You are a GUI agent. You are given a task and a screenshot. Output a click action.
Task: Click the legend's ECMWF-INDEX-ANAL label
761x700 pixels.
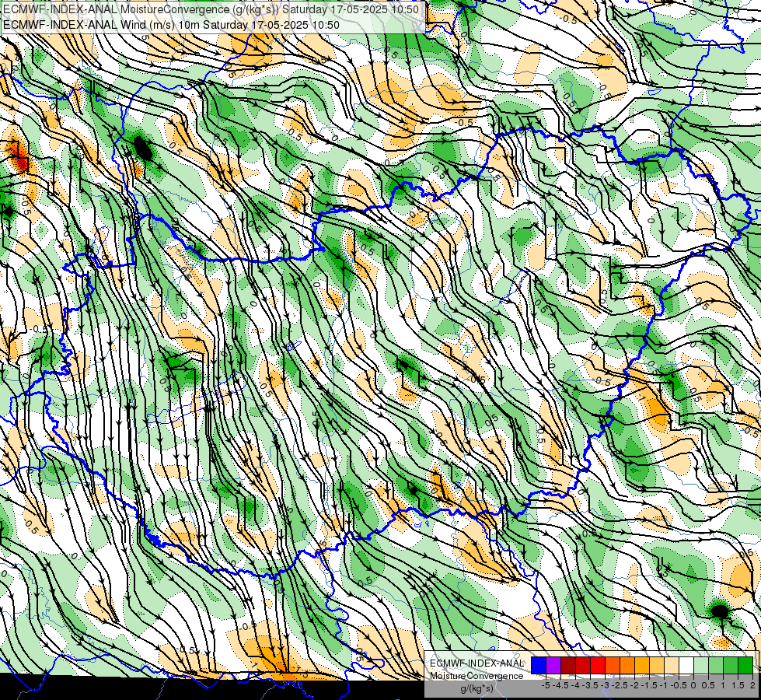(477, 663)
